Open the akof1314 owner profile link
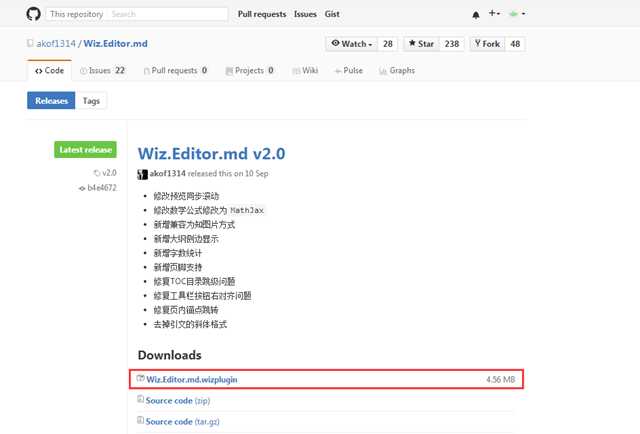The image size is (640, 434). point(56,44)
